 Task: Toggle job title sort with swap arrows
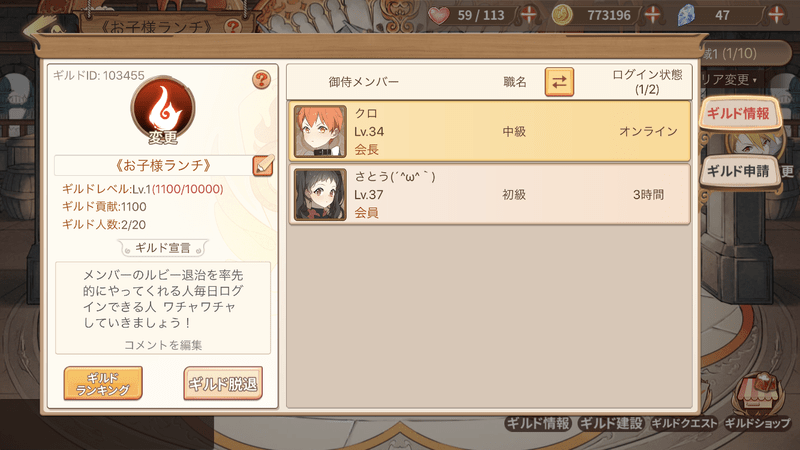pyautogui.click(x=559, y=82)
